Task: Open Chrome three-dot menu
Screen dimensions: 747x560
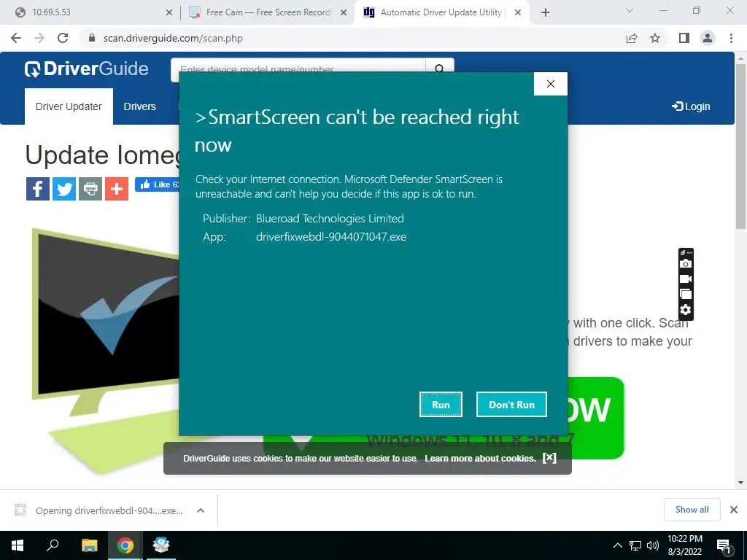Action: [731, 38]
